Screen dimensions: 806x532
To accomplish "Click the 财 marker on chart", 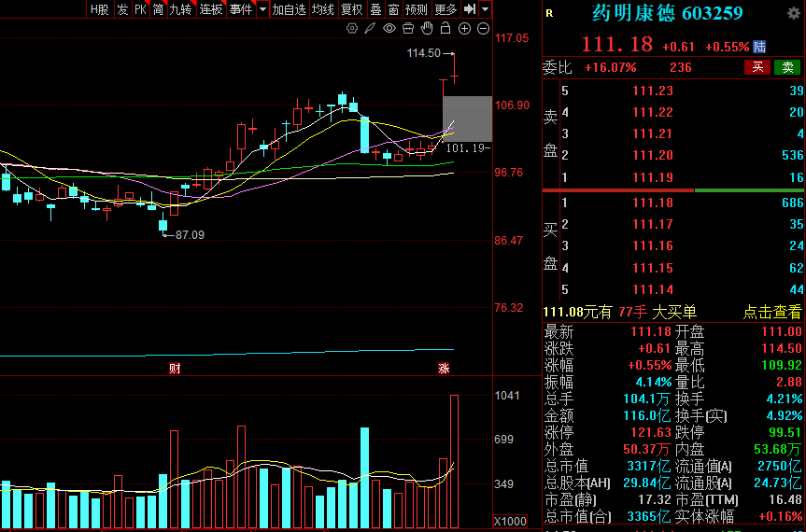I will click(x=175, y=368).
